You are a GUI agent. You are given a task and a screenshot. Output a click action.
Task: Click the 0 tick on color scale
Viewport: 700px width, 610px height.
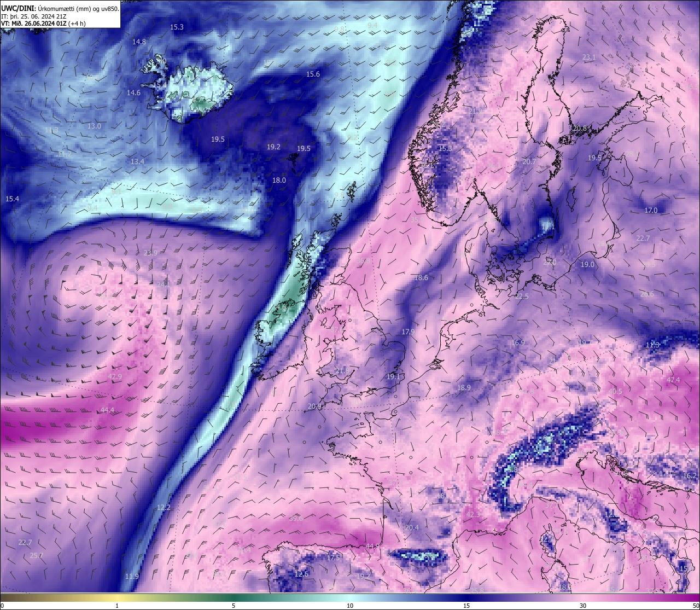[x=2, y=606]
